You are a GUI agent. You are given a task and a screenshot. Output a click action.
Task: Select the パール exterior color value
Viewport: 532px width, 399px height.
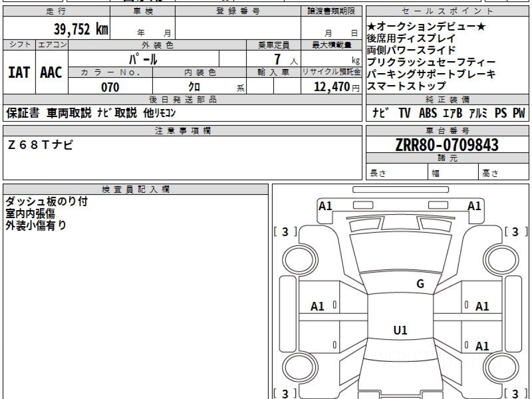pos(143,59)
